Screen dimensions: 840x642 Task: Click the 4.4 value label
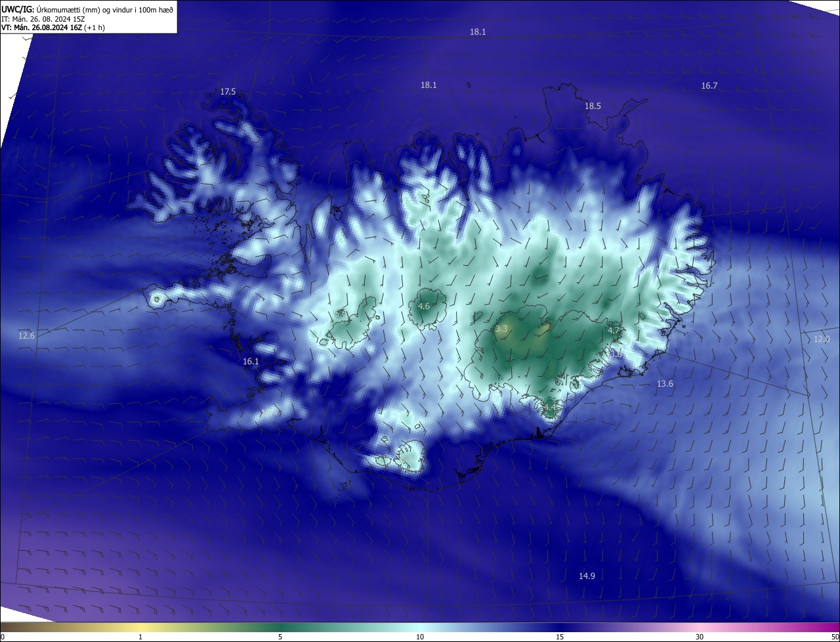(x=549, y=408)
